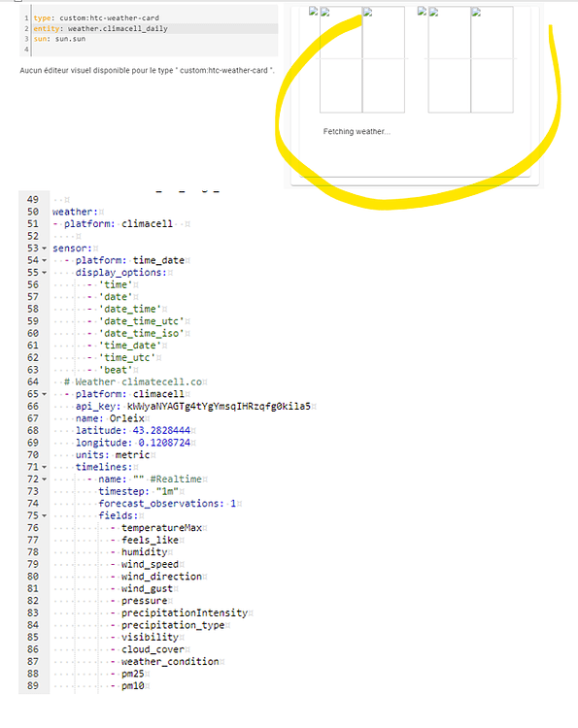
Task: Click the '# Weather climatecell.co' comment
Action: click(x=133, y=382)
